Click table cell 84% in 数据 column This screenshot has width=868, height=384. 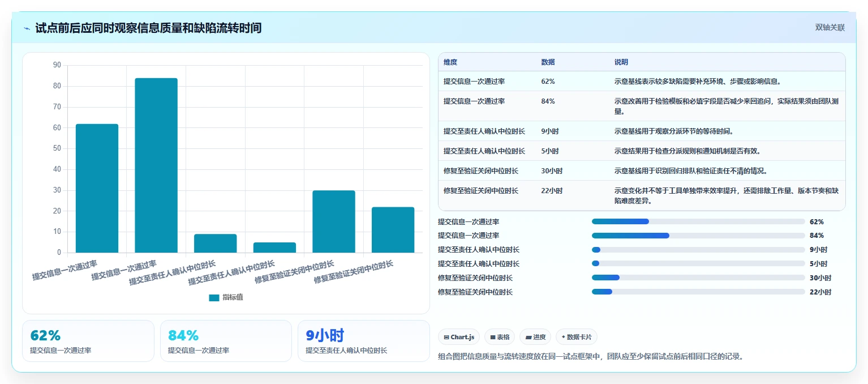click(x=548, y=101)
